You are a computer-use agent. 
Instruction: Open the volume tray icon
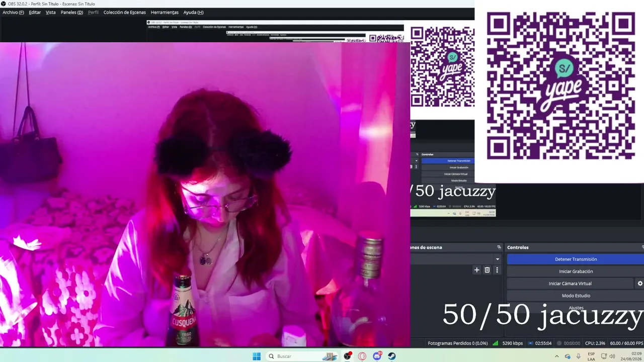click(x=612, y=356)
